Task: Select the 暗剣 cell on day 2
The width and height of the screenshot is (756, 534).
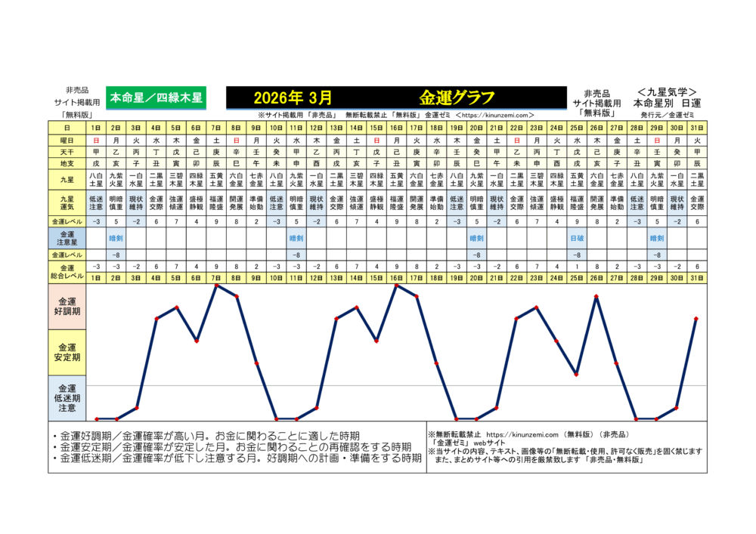Action: tap(116, 238)
